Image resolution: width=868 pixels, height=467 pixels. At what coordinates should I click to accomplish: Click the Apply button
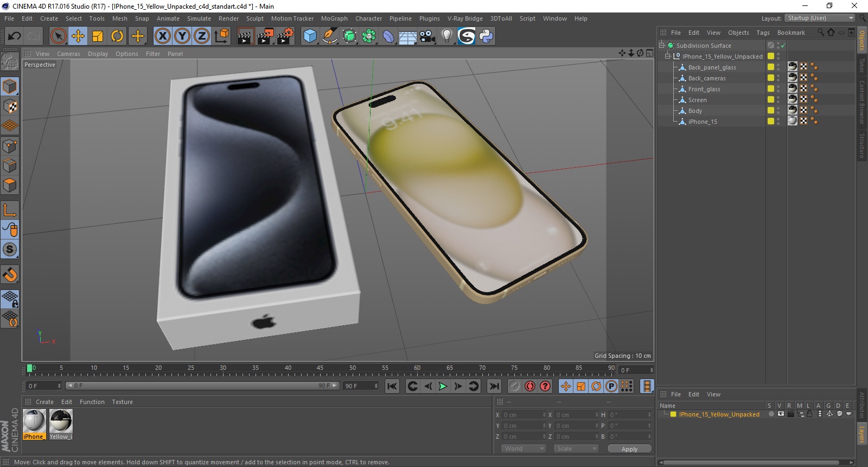[629, 449]
